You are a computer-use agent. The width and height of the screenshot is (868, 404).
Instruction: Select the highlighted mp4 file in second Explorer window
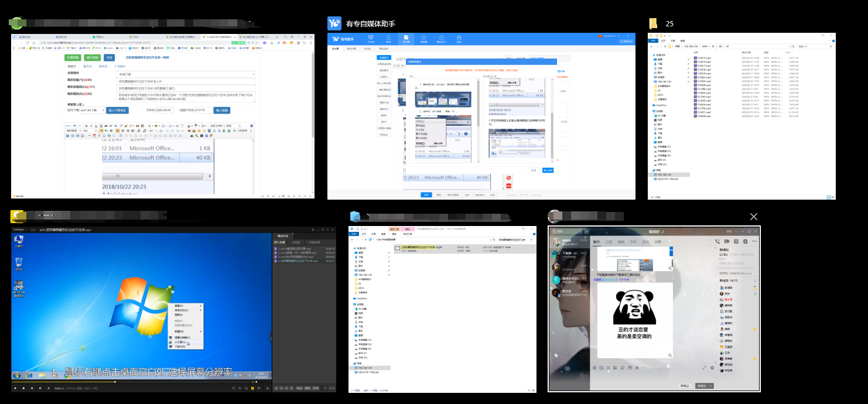[464, 248]
